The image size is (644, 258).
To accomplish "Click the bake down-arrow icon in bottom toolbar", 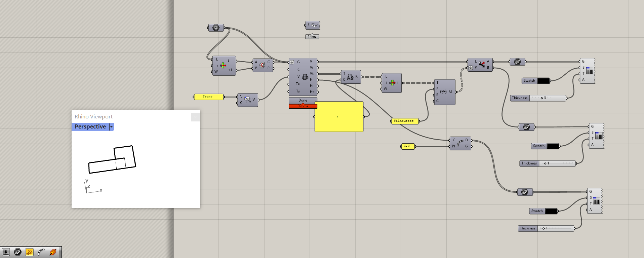I will (6, 252).
